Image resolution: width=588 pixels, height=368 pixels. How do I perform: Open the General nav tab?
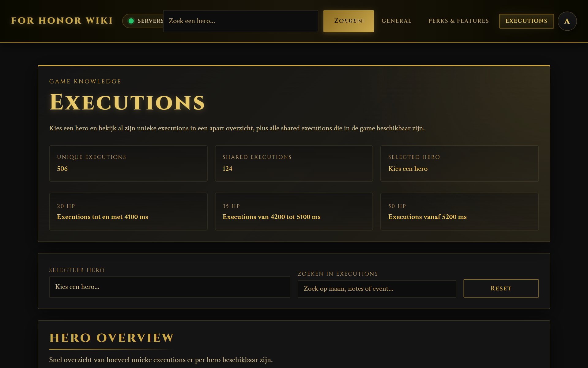[x=397, y=21]
